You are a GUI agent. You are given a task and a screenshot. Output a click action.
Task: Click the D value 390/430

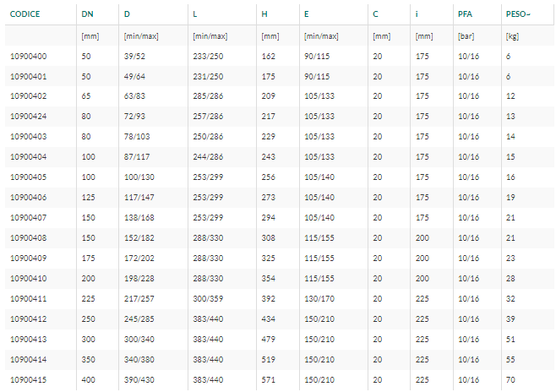coord(139,380)
